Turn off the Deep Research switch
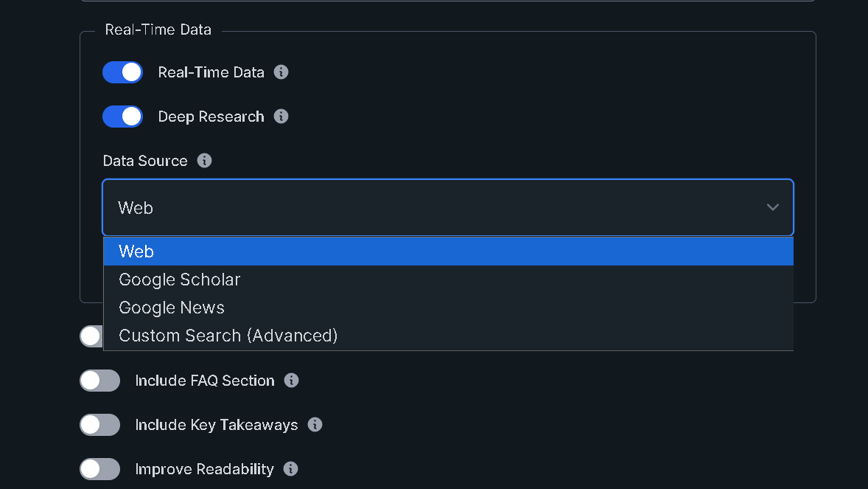This screenshot has height=489, width=868. click(x=122, y=116)
